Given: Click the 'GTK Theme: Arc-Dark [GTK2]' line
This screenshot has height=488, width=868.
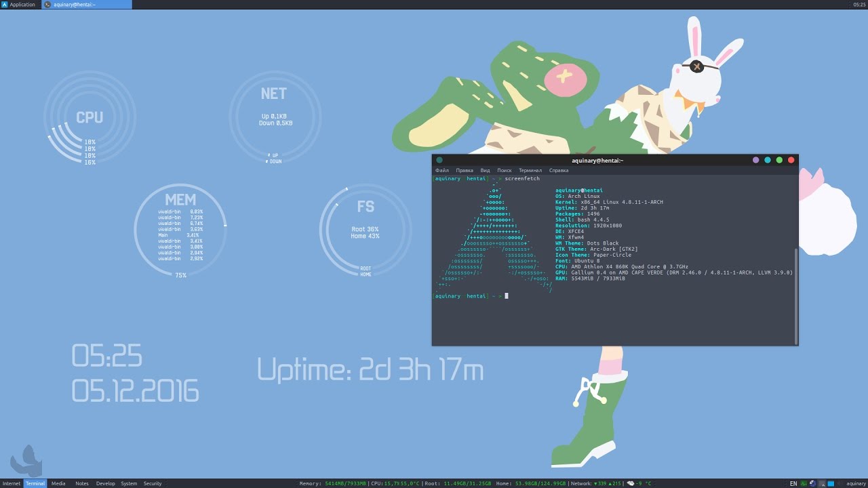Looking at the screenshot, I should pyautogui.click(x=596, y=249).
